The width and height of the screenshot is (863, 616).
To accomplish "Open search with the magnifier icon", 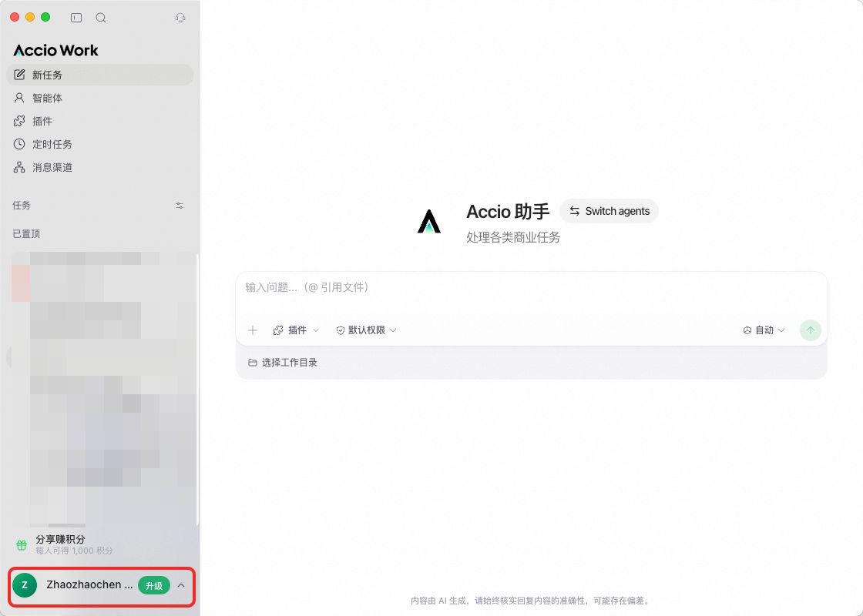I will (101, 18).
